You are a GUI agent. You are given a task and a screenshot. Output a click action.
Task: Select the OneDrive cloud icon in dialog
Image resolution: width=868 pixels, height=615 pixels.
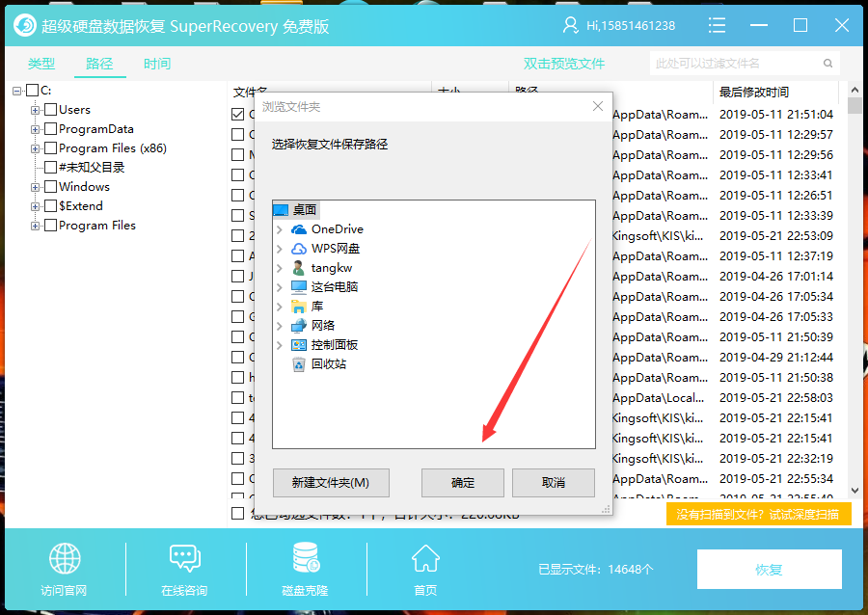point(299,229)
